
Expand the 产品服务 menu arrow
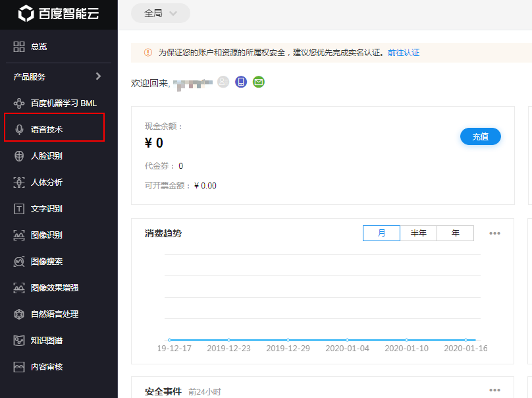coord(98,76)
